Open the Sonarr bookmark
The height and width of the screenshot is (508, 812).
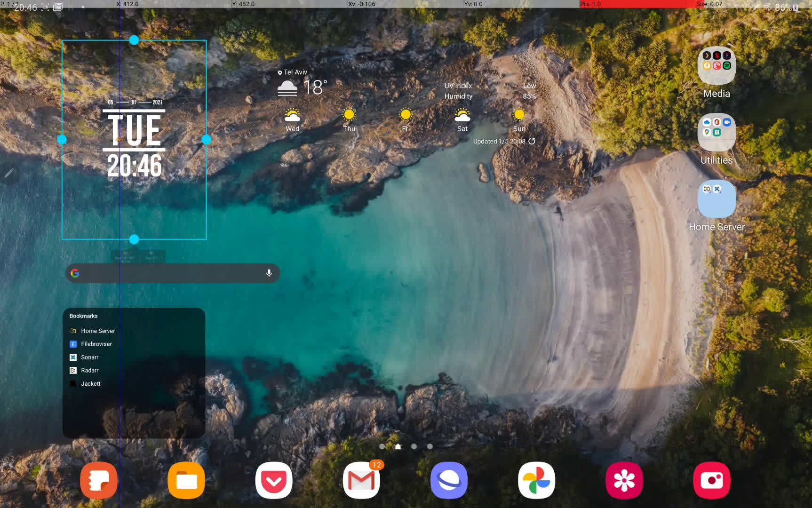pos(90,357)
